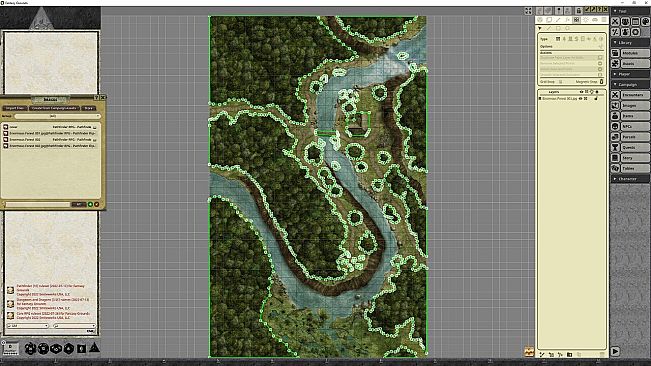Open the Assets library button
Image resolution: width=651 pixels, height=366 pixels.
[635, 63]
